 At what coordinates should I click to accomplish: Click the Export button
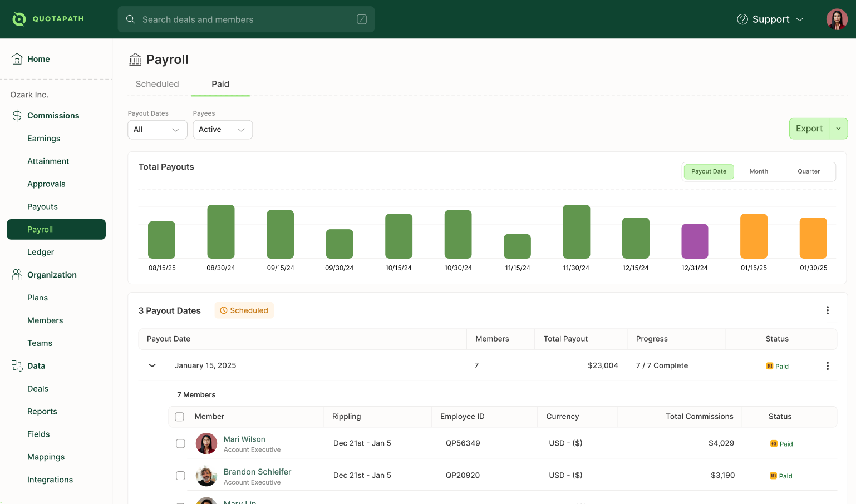[809, 129]
